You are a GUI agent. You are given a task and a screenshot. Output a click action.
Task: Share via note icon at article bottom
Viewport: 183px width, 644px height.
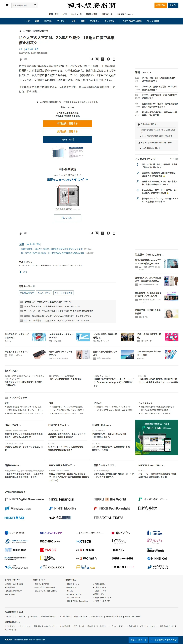tap(97, 233)
